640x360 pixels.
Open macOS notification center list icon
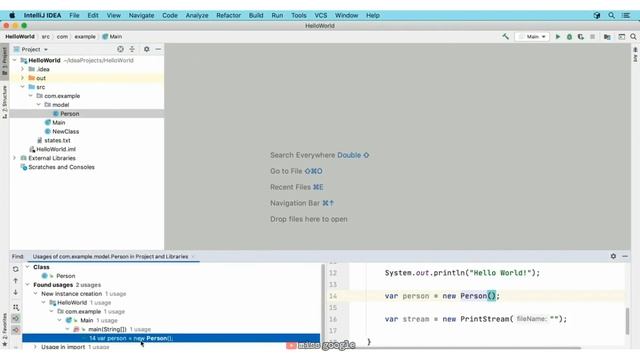[x=626, y=15]
